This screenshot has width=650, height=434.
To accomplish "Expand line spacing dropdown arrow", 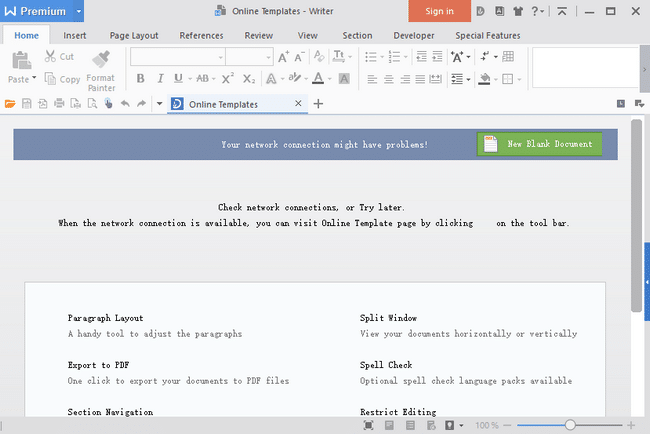I will (x=468, y=79).
